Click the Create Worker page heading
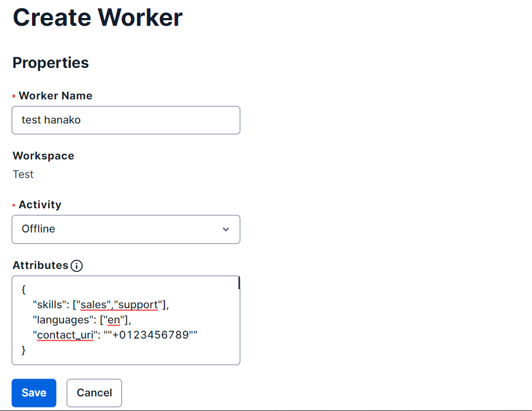Viewport: 532px width, 411px height. [98, 17]
